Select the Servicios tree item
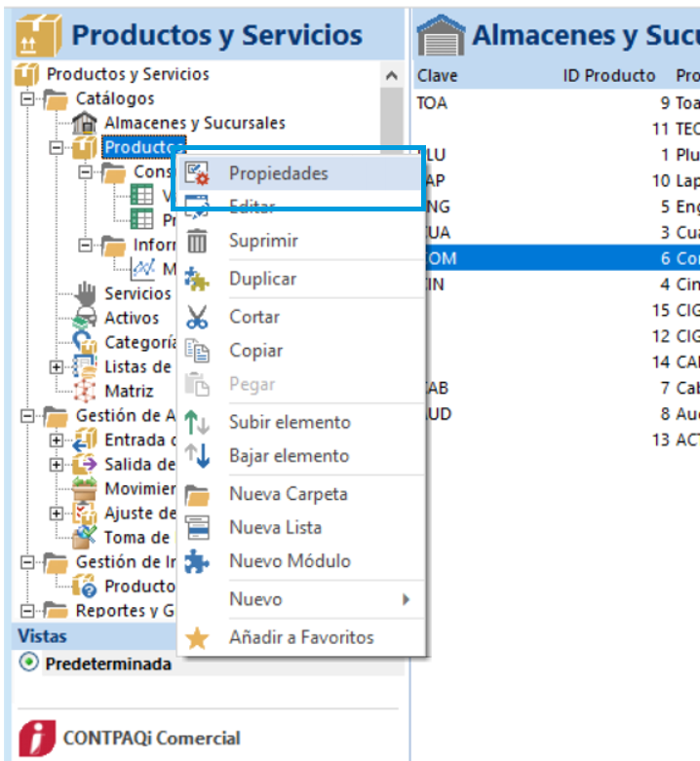Image resolution: width=700 pixels, height=761 pixels. pyautogui.click(x=137, y=293)
